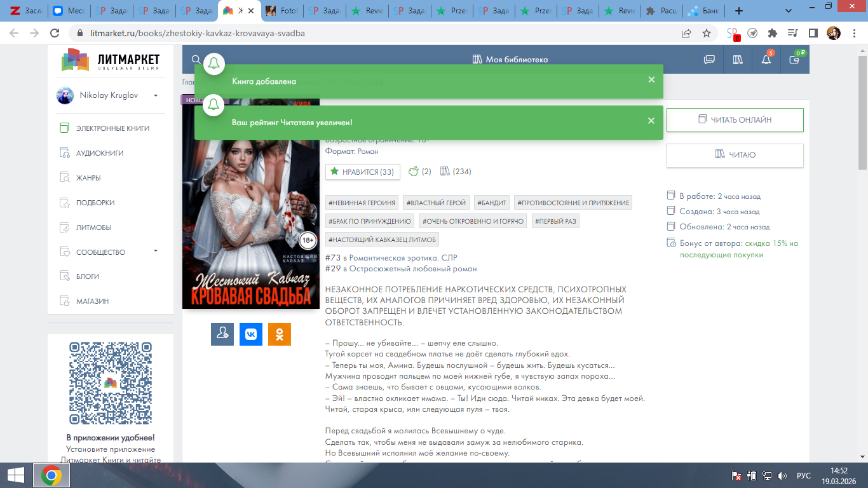Click the #НАСТОЯЩИЙ КАВКАЗЕЦ ЛИТМОБ tag
Screen dimensions: 868x488
(x=382, y=240)
